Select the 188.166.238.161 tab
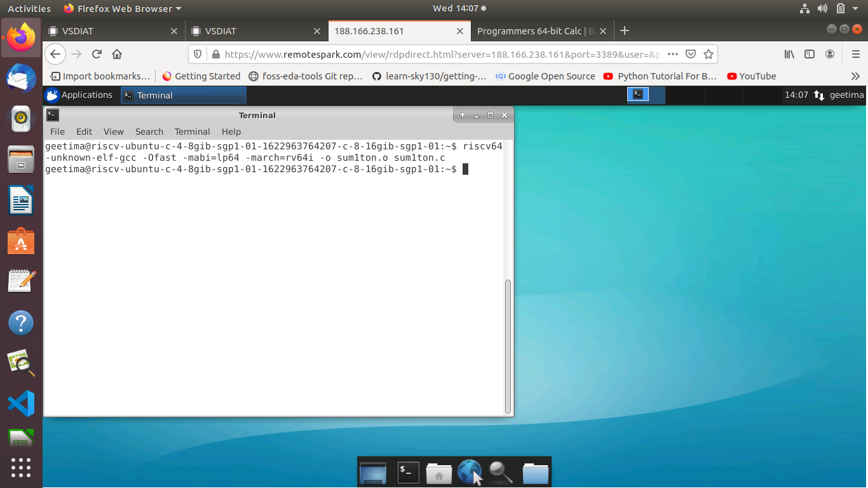Image resolution: width=868 pixels, height=488 pixels. click(x=400, y=30)
